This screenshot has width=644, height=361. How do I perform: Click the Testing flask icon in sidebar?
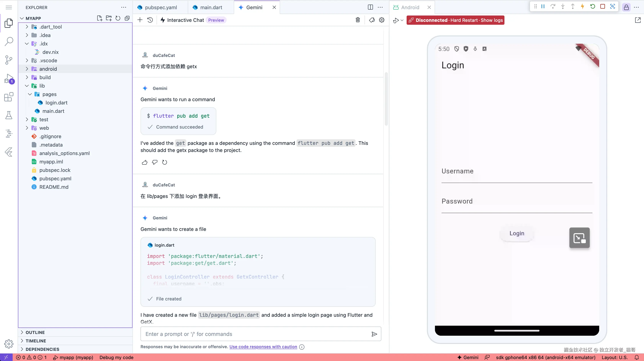click(x=9, y=115)
